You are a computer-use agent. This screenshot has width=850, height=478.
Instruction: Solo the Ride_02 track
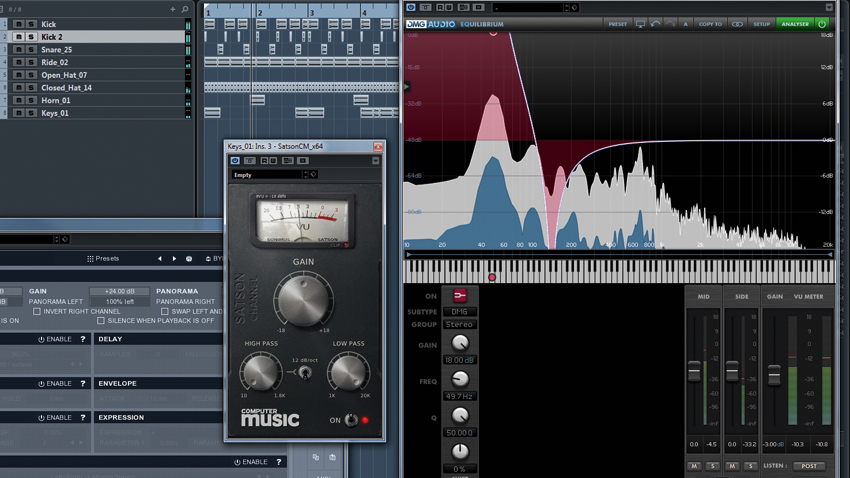tap(31, 62)
